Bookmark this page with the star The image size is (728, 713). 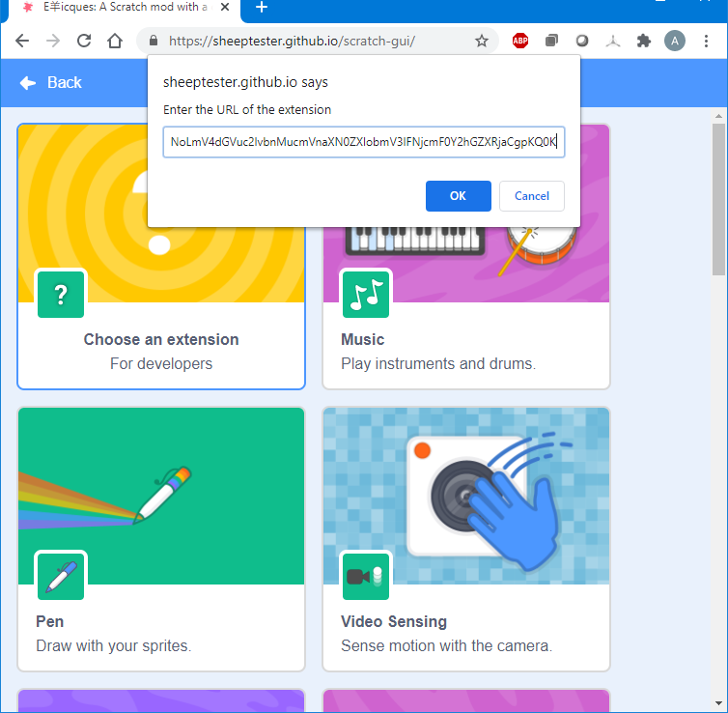(x=482, y=41)
